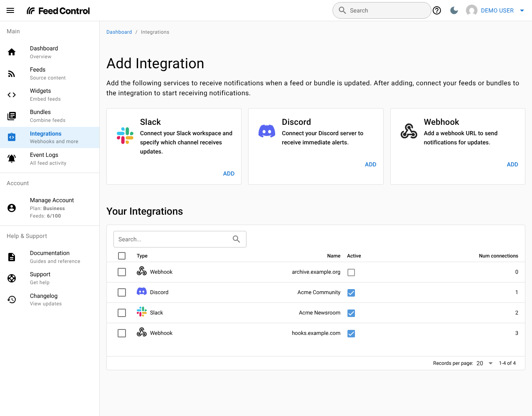
Task: Open the help question mark icon
Action: point(437,10)
